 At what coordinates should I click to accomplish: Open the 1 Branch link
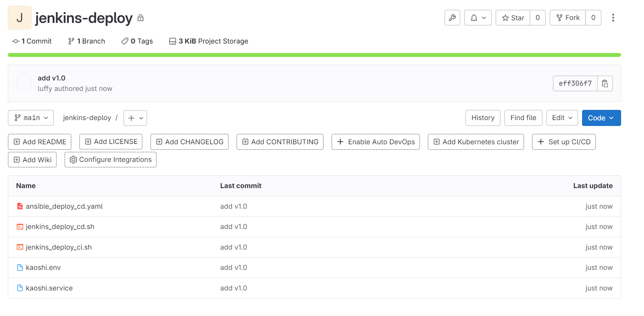(86, 41)
